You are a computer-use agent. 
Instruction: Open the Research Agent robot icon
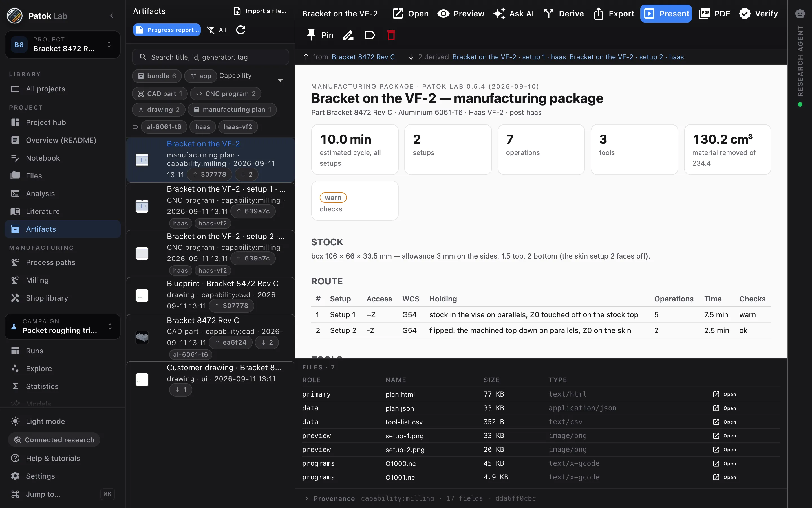(x=800, y=14)
